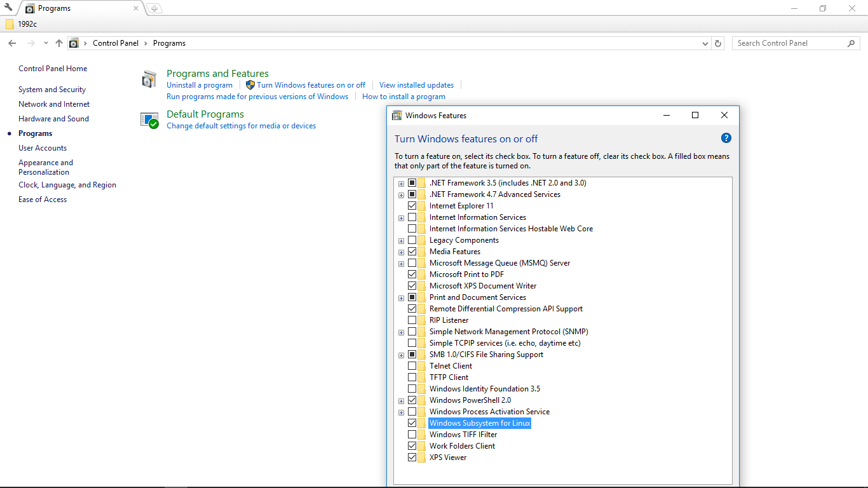Click the back arrow in navigation bar
The height and width of the screenshot is (488, 868).
click(x=11, y=43)
